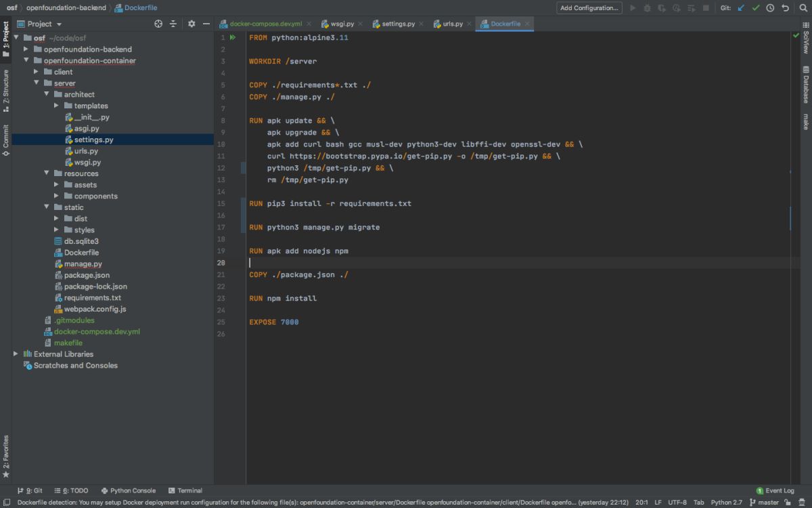Click the Git commit checkmark icon
This screenshot has height=508, width=812.
(x=756, y=8)
